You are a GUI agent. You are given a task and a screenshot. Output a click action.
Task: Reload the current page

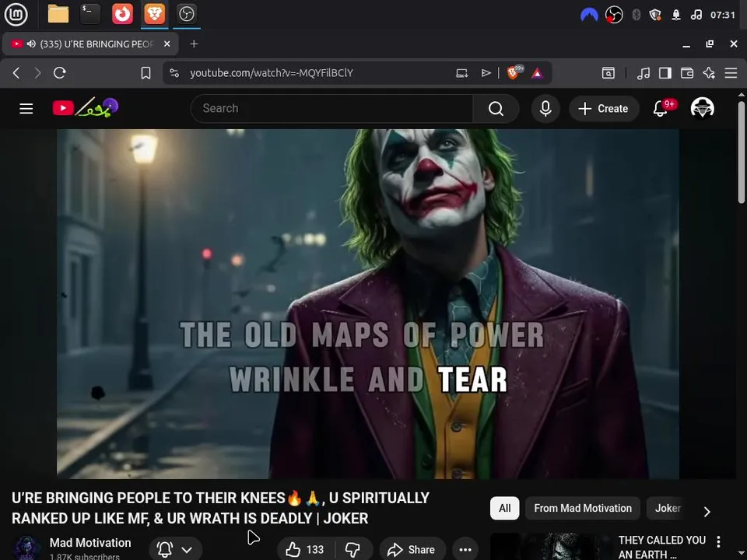point(60,73)
